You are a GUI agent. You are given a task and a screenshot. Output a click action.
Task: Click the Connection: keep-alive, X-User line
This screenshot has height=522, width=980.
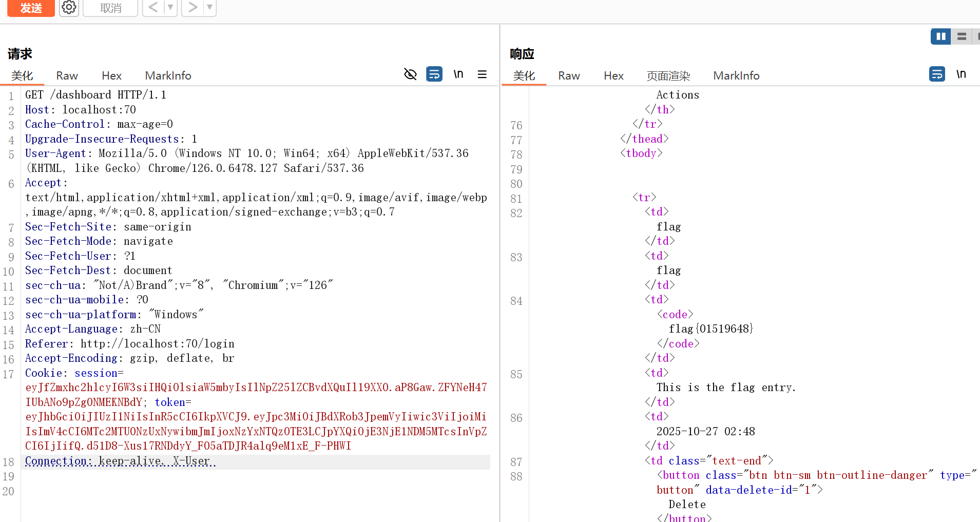coord(120,461)
